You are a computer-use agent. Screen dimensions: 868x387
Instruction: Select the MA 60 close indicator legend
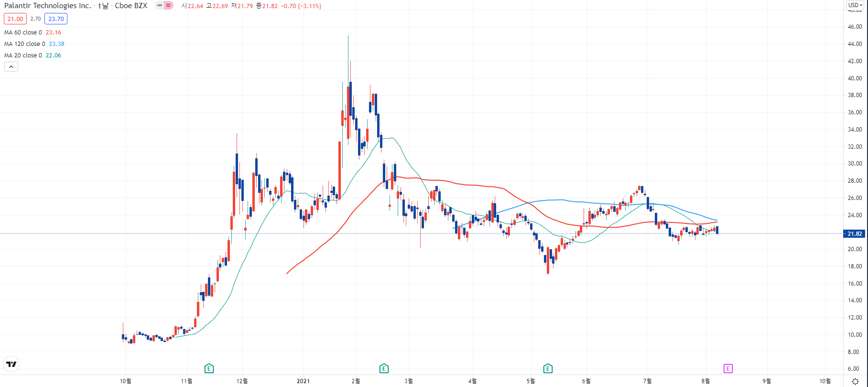pos(23,33)
